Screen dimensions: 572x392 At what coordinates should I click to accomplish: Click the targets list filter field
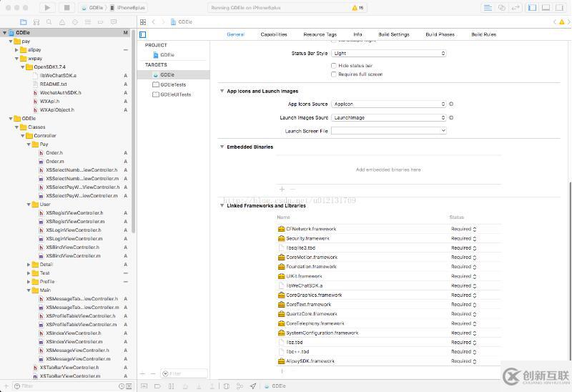pyautogui.click(x=184, y=373)
